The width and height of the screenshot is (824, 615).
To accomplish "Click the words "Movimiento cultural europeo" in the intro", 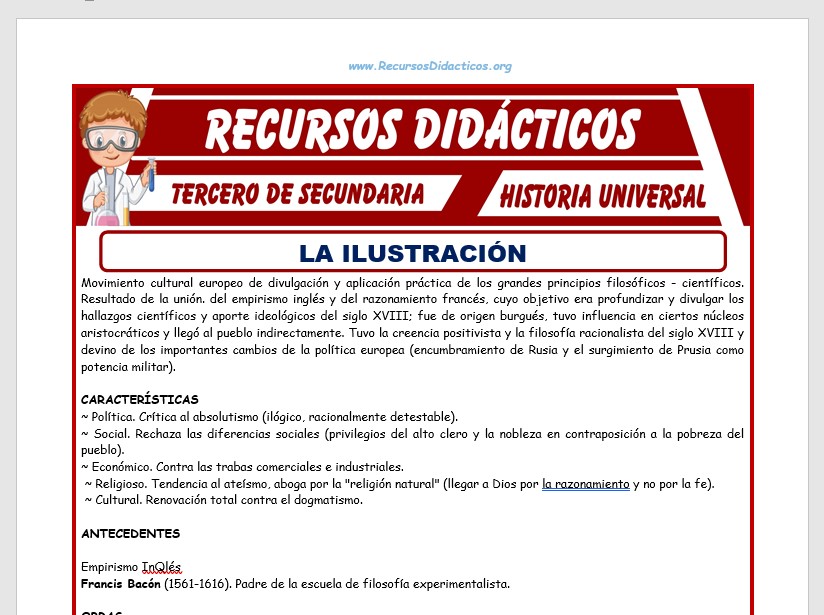I will [x=162, y=283].
